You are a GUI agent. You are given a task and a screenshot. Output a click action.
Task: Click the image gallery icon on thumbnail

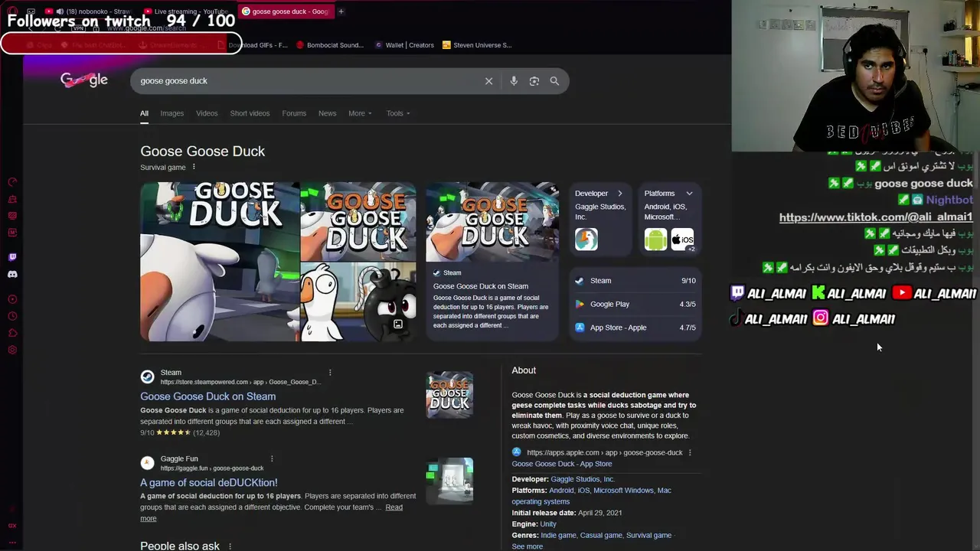point(398,324)
